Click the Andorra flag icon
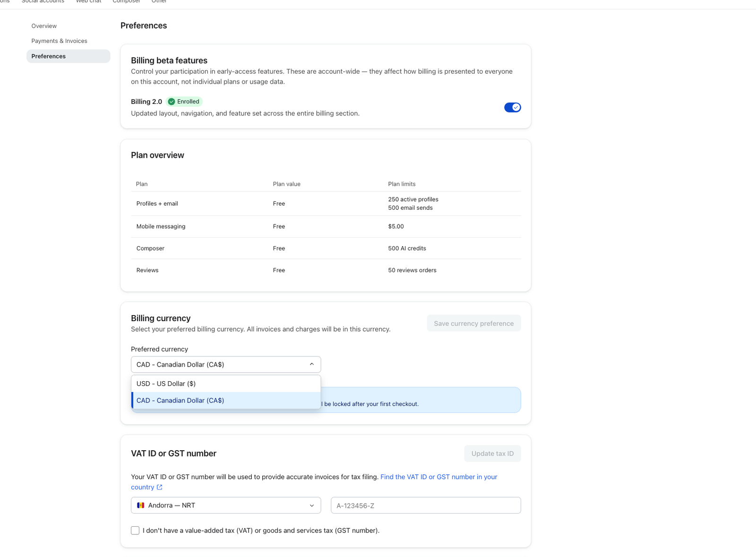This screenshot has width=756, height=557. pos(140,506)
